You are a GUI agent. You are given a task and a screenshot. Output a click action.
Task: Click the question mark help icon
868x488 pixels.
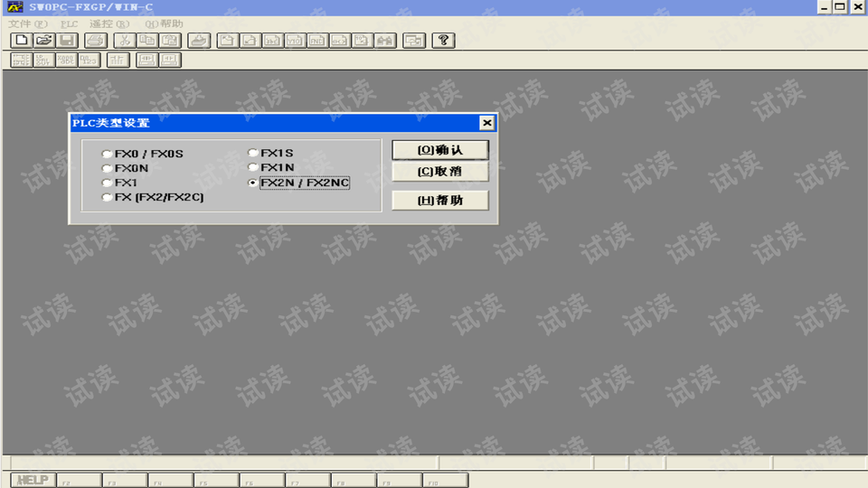(443, 41)
